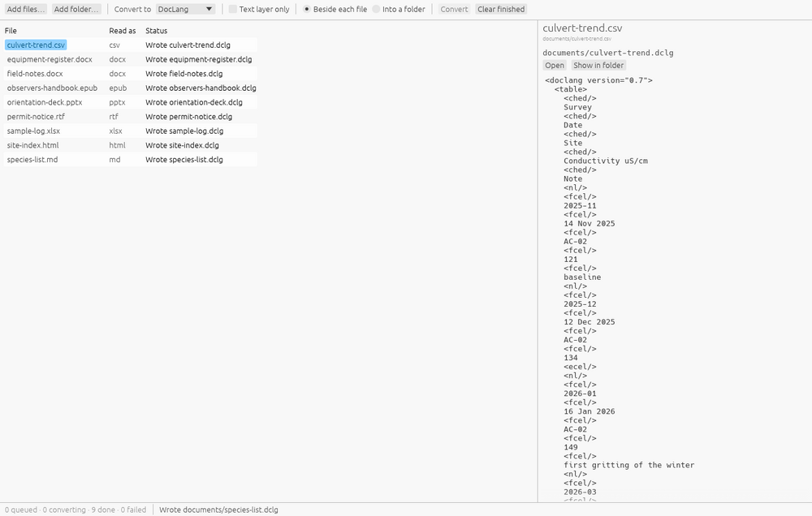Click the output path documents/culvert-trend.dclg

(x=608, y=53)
